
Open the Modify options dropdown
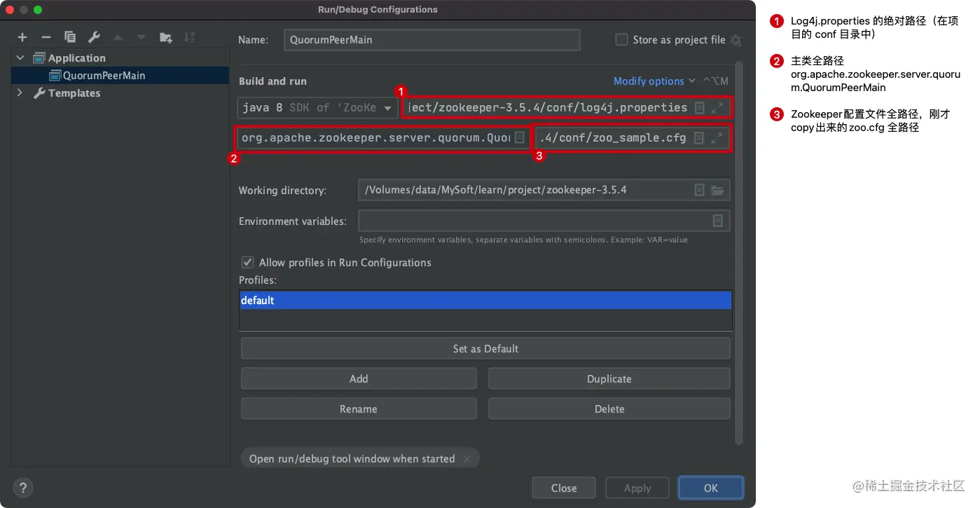[x=654, y=81]
